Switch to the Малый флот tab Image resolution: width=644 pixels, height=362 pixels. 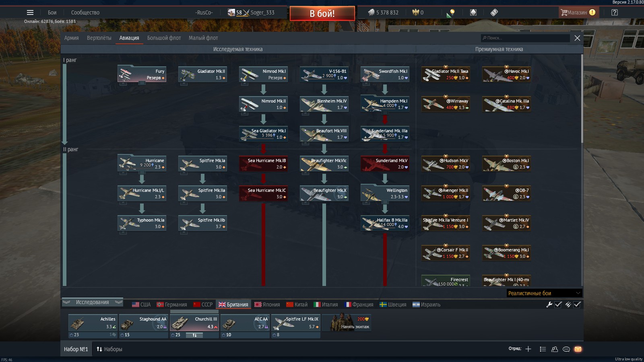point(203,38)
